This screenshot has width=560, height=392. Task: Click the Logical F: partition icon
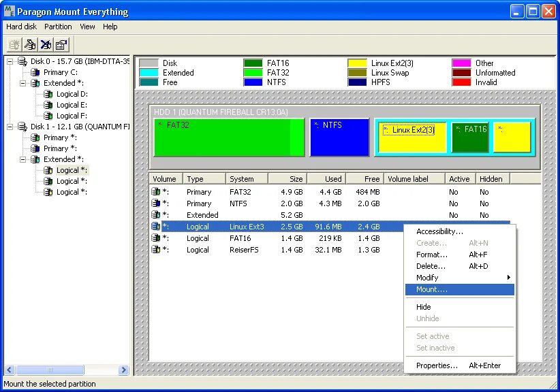click(48, 116)
